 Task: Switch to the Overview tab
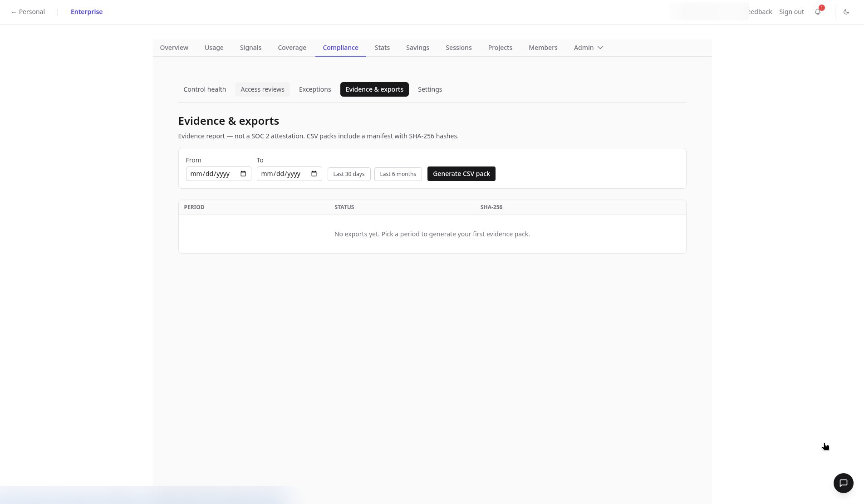click(x=174, y=48)
